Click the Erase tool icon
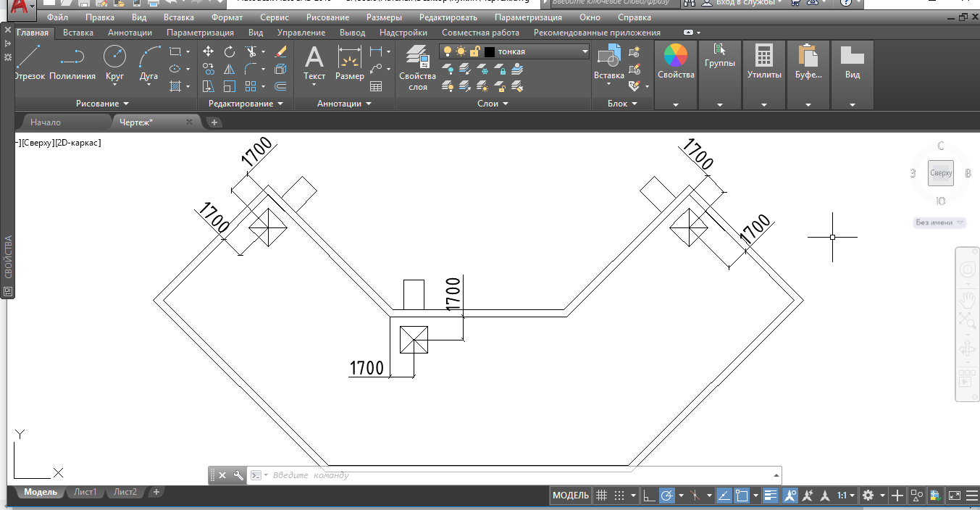This screenshot has height=510, width=980. coord(281,51)
